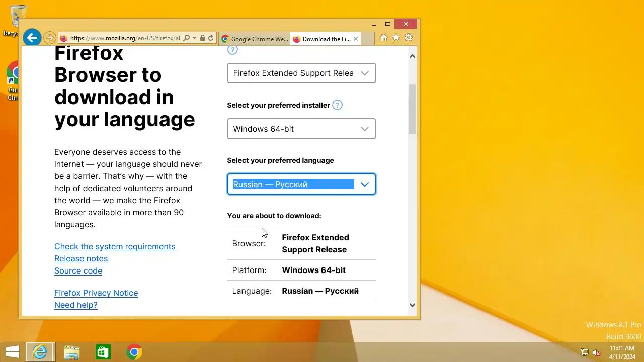The width and height of the screenshot is (644, 362).
Task: Minimize the Internet Explorer window
Action: (x=374, y=24)
